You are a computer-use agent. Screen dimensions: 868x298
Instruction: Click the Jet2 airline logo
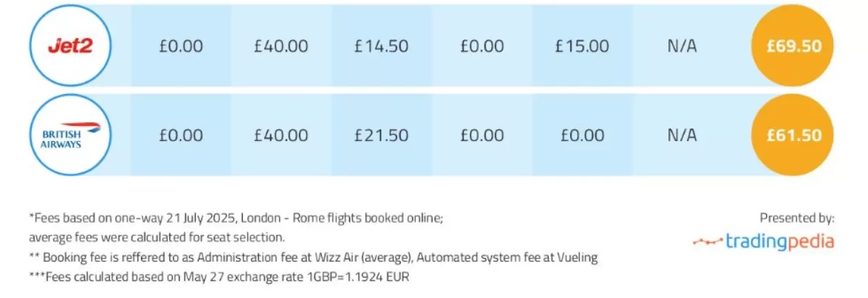69,46
